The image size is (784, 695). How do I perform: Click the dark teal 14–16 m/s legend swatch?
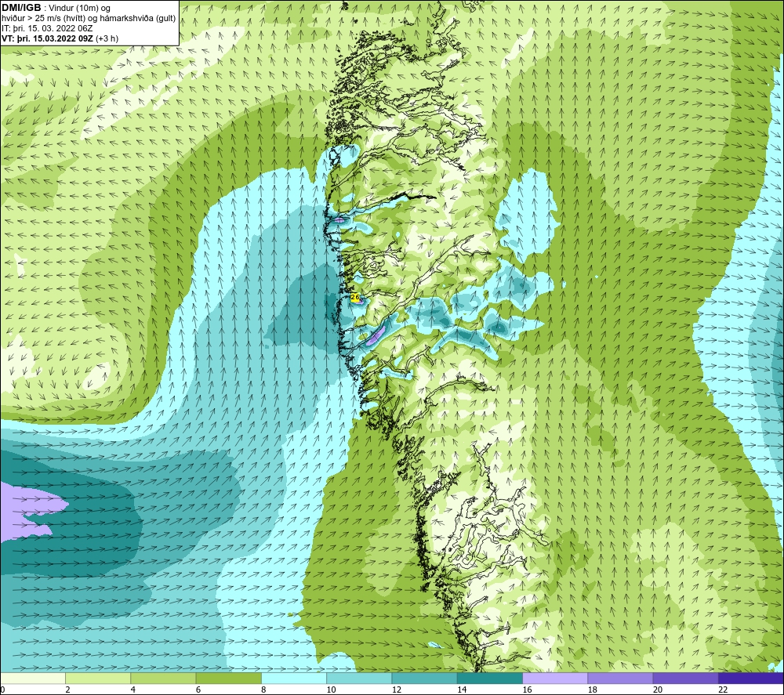(490, 678)
